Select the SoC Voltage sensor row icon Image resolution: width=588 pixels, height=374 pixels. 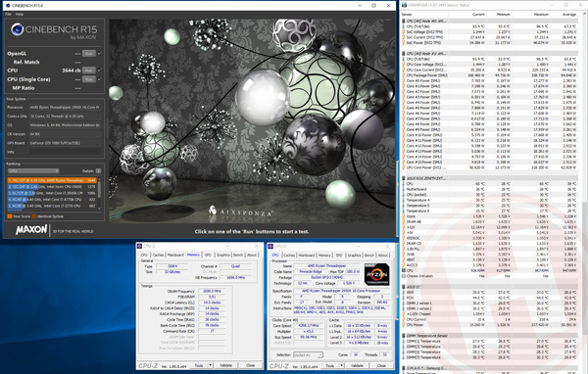click(x=404, y=32)
